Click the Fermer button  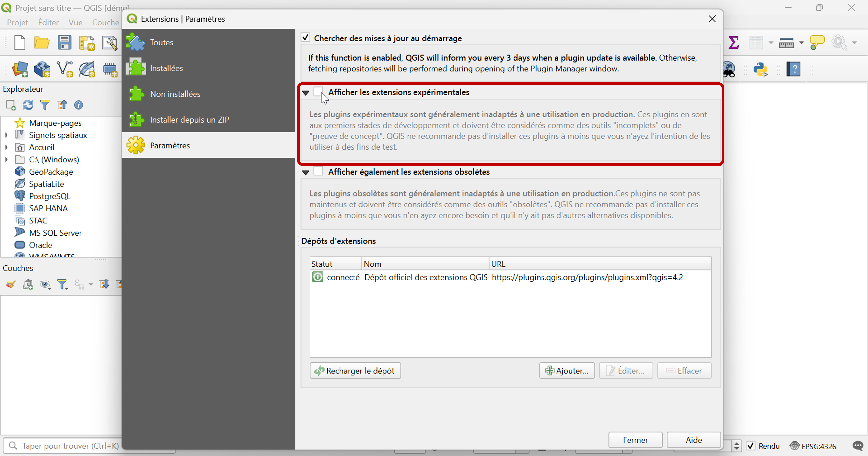tap(635, 440)
